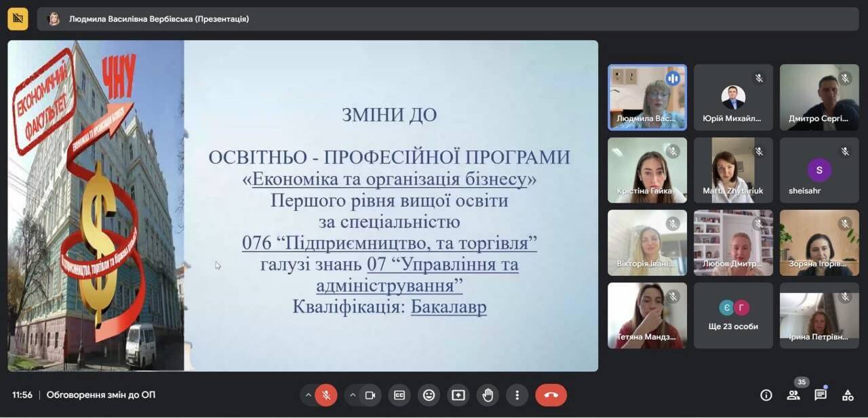Open the emoji reactions picker
Image resolution: width=868 pixels, height=418 pixels.
coord(429,395)
